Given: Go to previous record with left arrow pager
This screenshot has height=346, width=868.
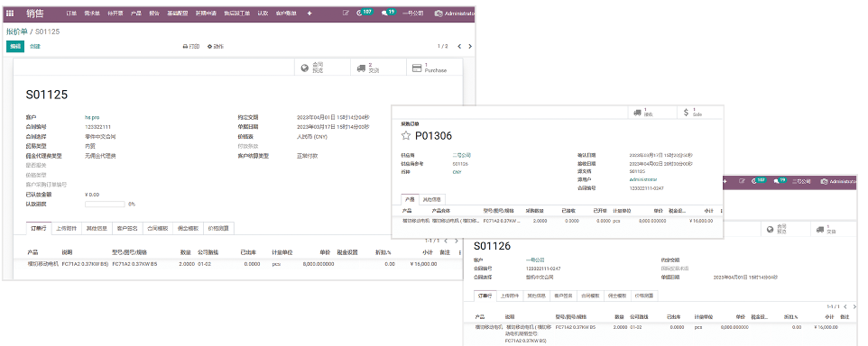Looking at the screenshot, I should point(459,47).
